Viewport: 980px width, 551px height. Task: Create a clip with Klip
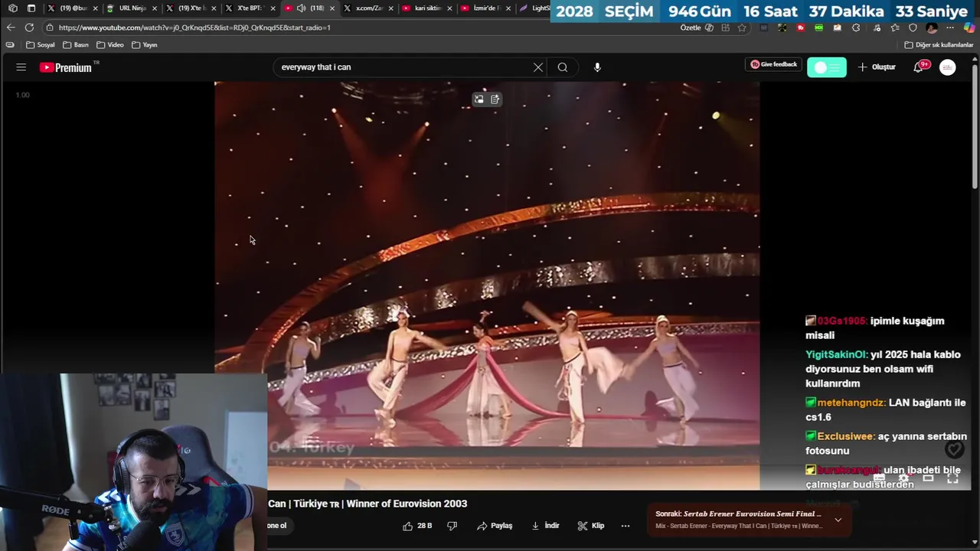click(591, 526)
